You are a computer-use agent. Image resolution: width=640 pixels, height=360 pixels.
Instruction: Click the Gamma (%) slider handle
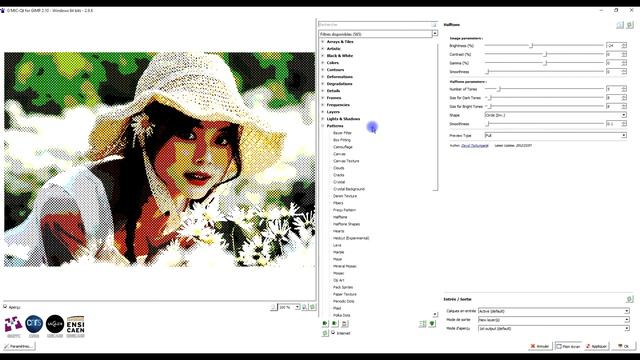545,63
